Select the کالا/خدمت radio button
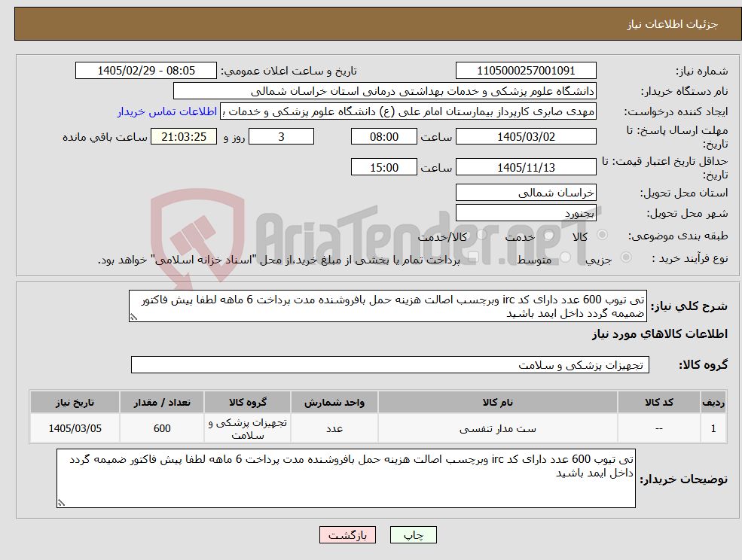 481,235
